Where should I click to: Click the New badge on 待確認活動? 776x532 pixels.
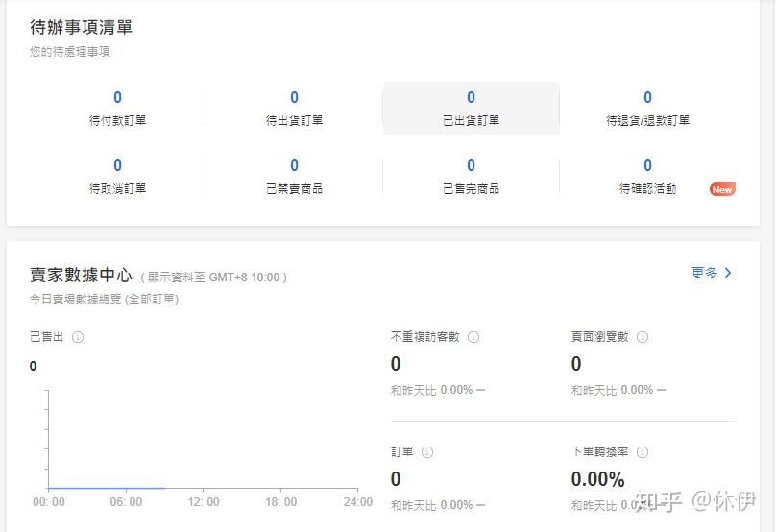click(x=722, y=189)
